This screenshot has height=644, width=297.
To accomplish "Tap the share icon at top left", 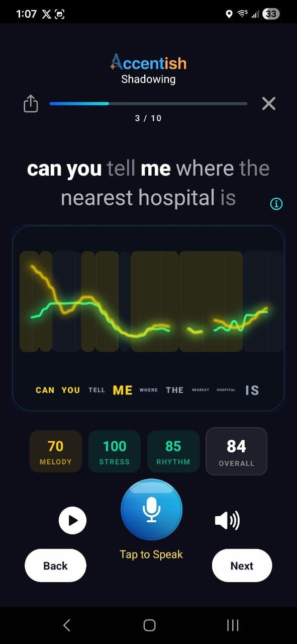I will pos(31,104).
